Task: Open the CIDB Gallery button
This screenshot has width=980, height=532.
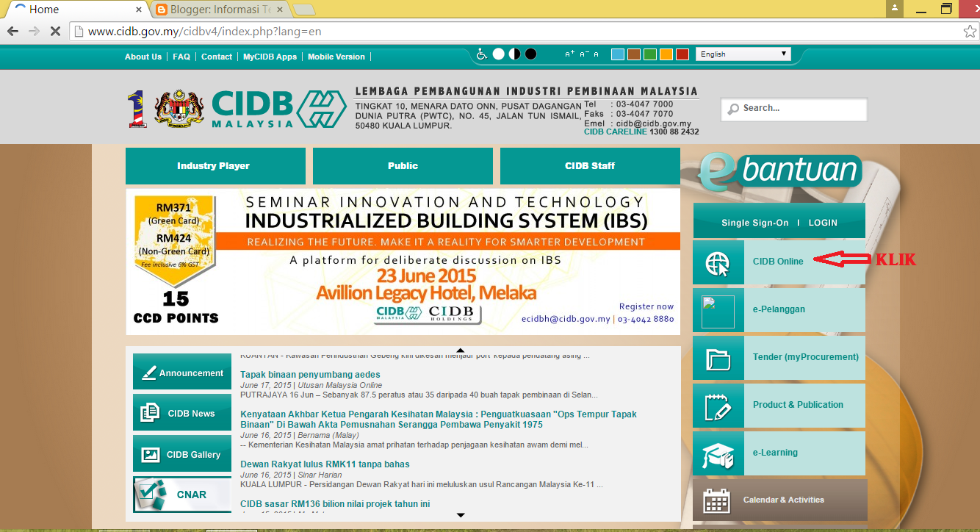Action: (x=183, y=454)
